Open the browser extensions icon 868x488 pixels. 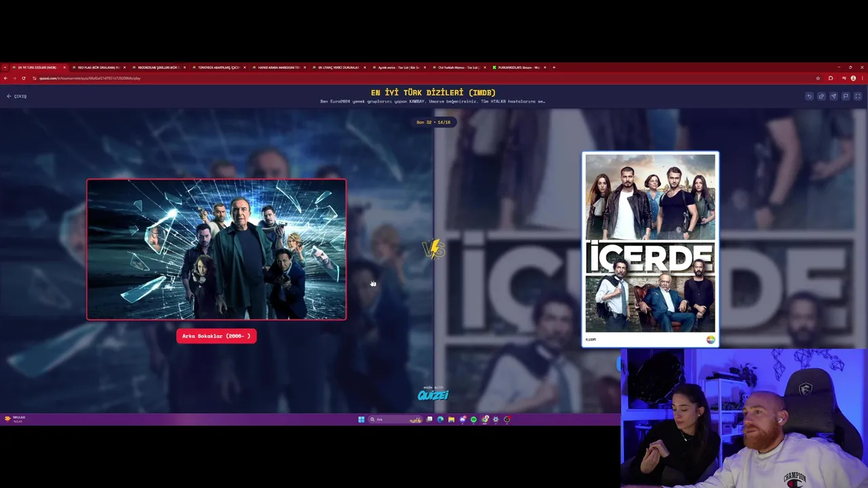point(831,78)
